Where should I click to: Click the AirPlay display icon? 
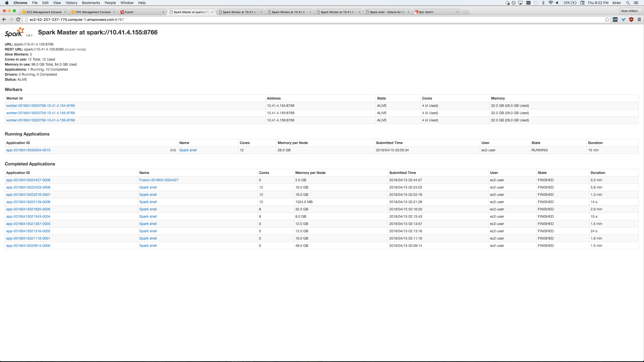(x=520, y=3)
